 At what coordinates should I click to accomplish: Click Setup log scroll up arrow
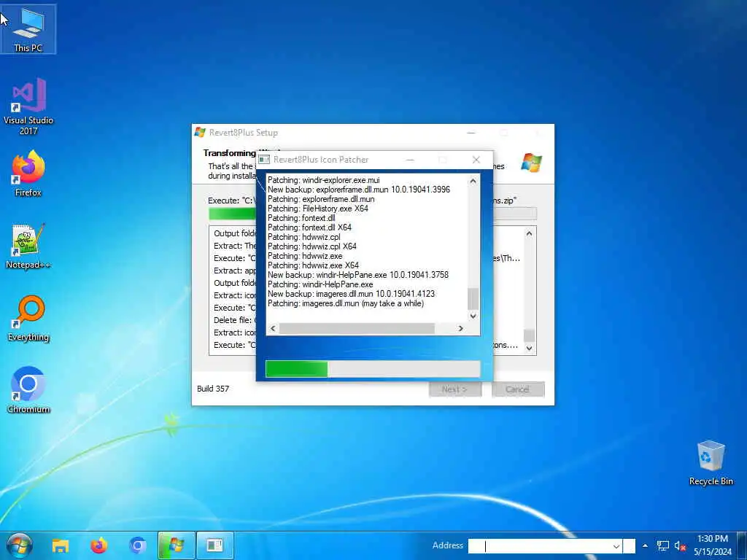pos(529,234)
